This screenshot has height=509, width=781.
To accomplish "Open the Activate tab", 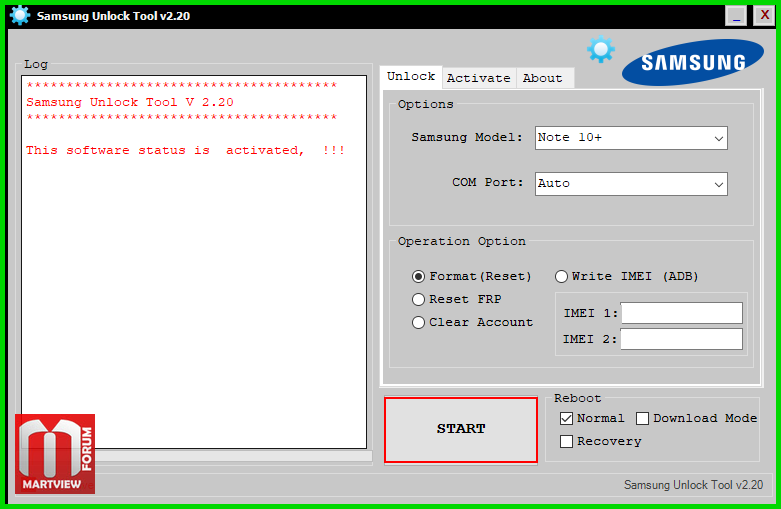I will coord(479,78).
